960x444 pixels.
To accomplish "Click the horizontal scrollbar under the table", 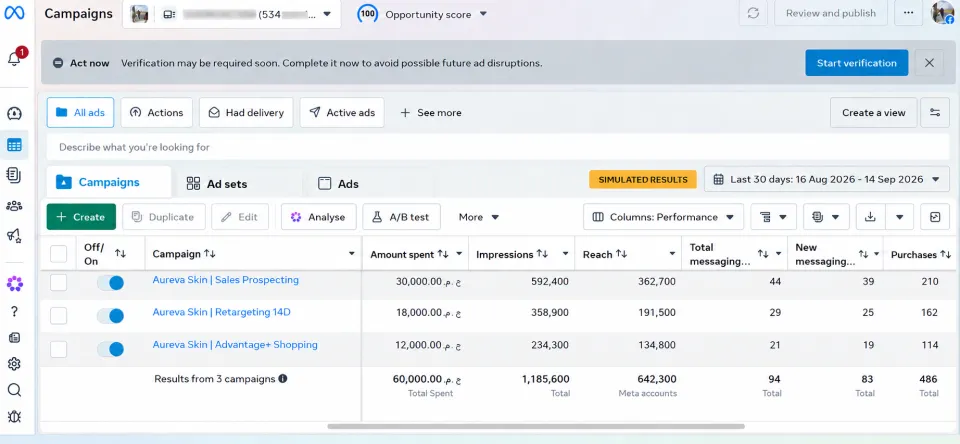I will (536, 426).
